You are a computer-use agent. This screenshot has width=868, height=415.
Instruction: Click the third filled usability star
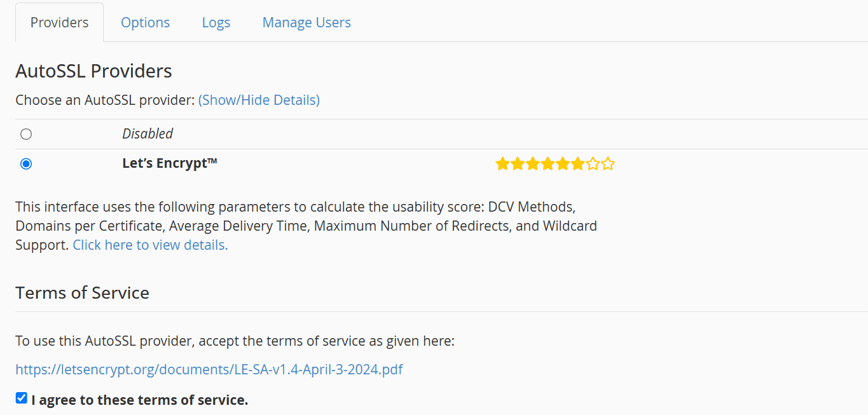point(532,164)
